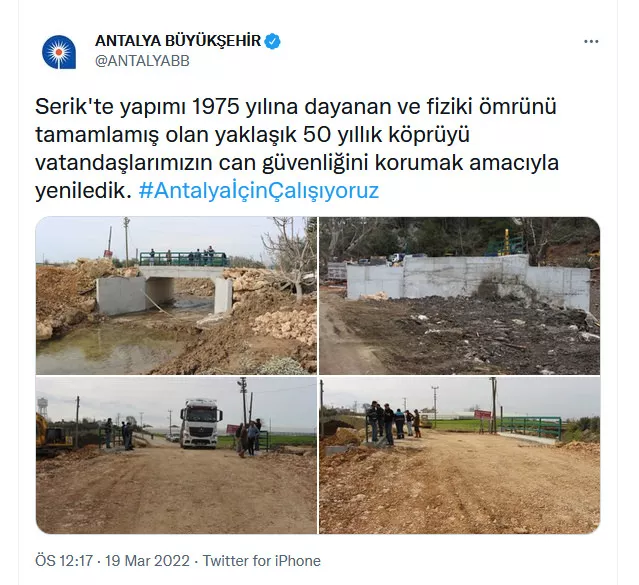Click the ÖS 12:17 timestamp
The height and width of the screenshot is (585, 639).
tap(64, 561)
